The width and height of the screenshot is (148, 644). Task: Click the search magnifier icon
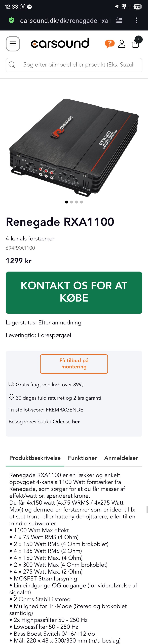12,65
